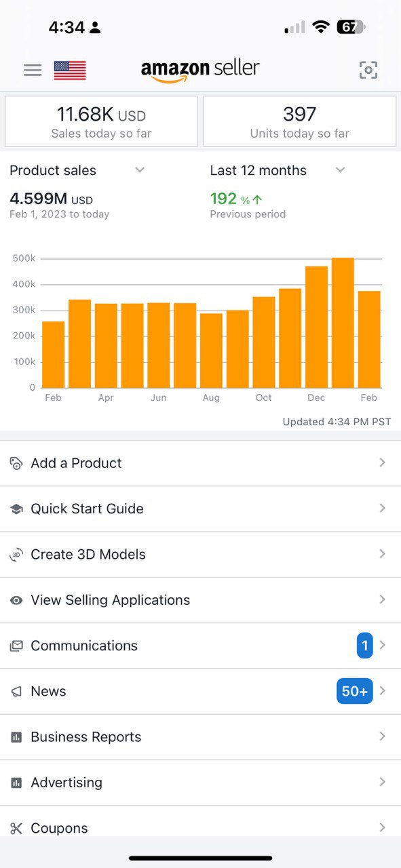Tap the Sales today so far card
The width and height of the screenshot is (401, 868).
tap(101, 121)
